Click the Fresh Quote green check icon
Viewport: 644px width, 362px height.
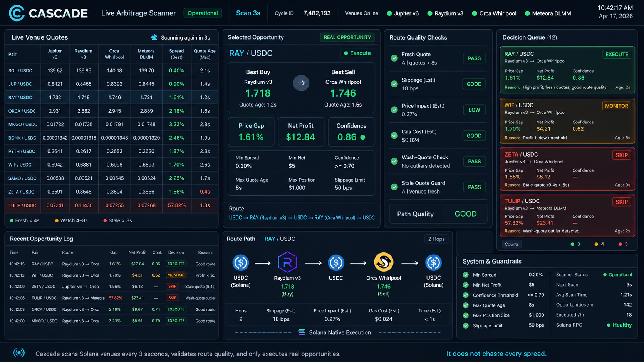tap(394, 58)
